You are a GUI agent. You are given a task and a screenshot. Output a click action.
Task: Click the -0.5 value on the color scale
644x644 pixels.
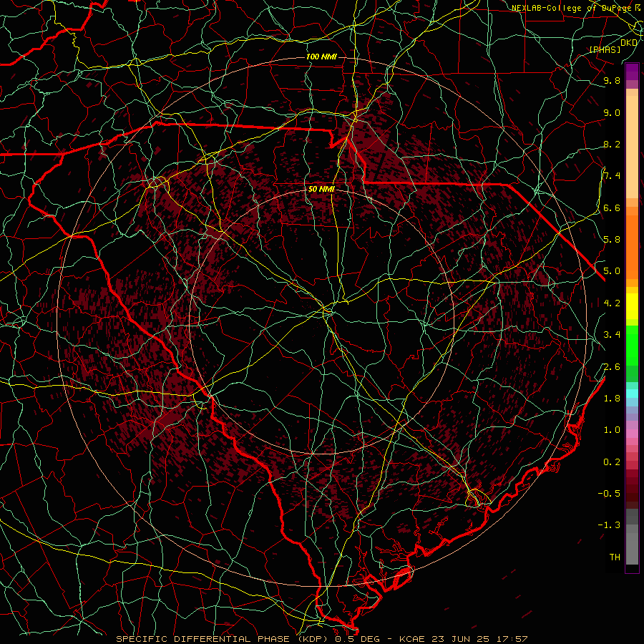[609, 494]
